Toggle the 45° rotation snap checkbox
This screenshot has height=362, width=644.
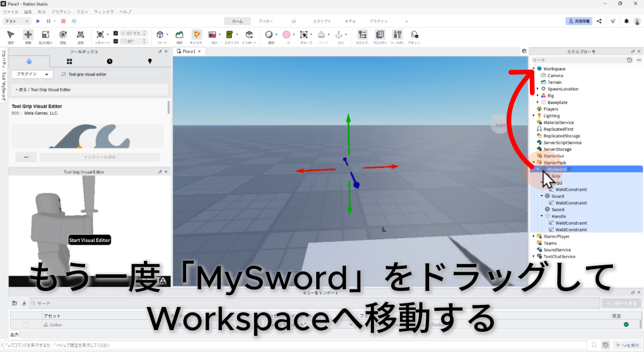(116, 41)
